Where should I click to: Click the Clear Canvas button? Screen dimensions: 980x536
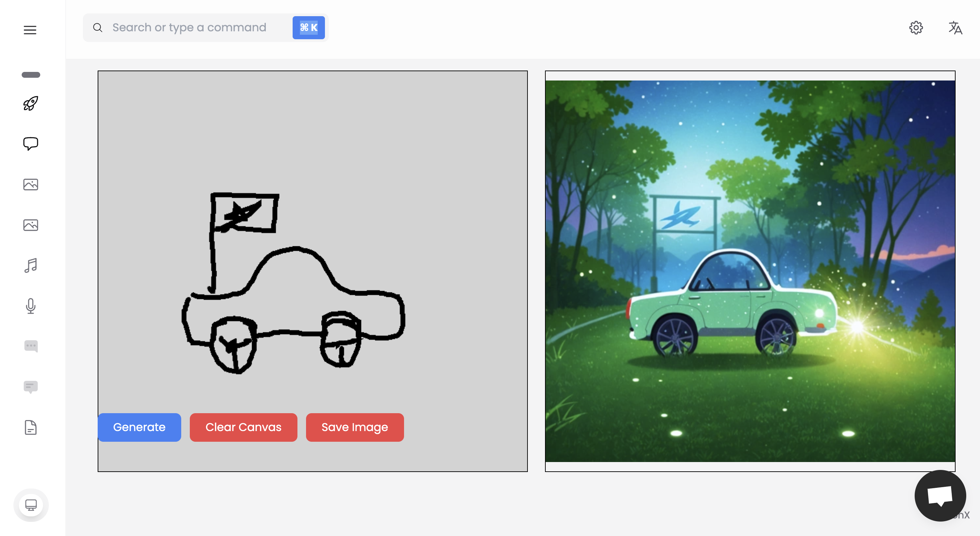(243, 427)
